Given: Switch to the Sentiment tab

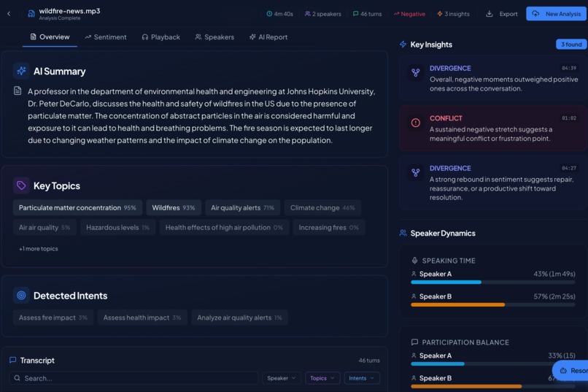Looking at the screenshot, I should (106, 37).
